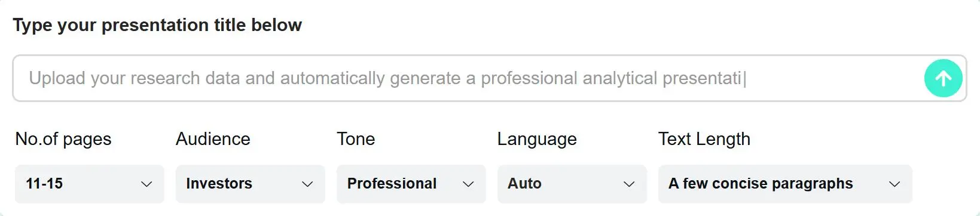Click the 'No.of pages' label
The width and height of the screenshot is (980, 216).
point(63,139)
